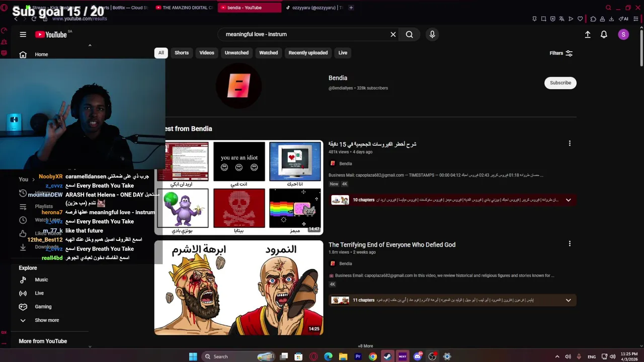Open the Opera extensions puzzle icon

[x=593, y=19]
